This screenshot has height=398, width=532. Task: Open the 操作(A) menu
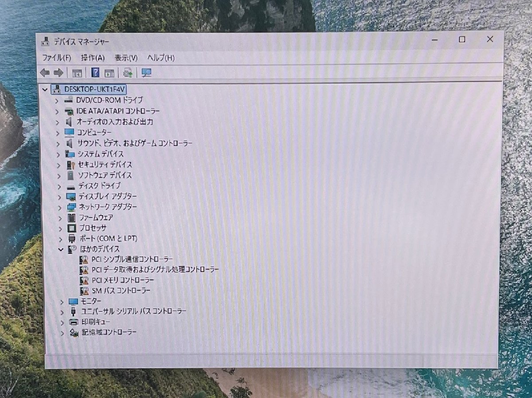point(93,58)
